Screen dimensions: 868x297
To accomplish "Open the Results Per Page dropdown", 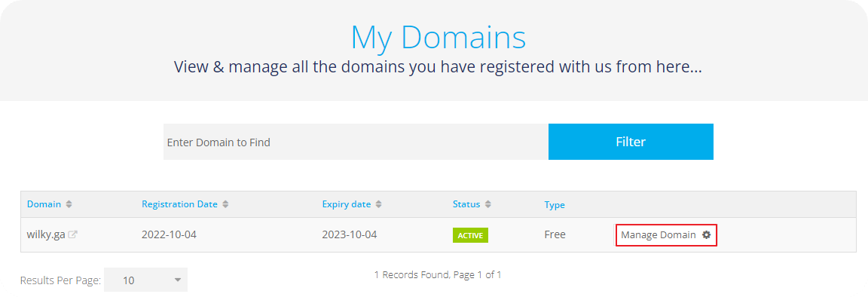I will click(x=145, y=280).
